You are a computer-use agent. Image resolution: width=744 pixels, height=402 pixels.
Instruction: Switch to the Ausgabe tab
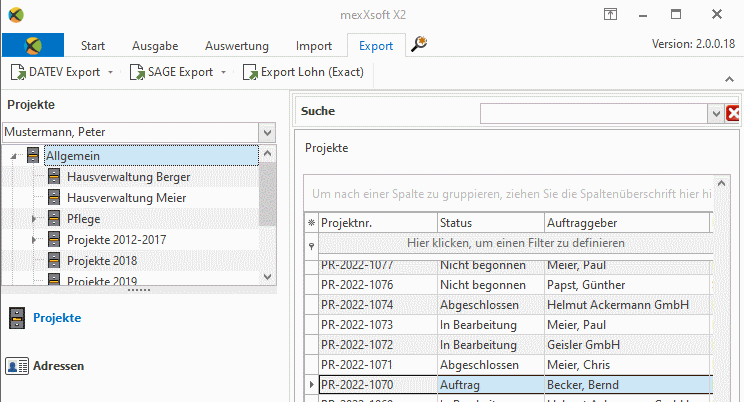click(x=155, y=46)
